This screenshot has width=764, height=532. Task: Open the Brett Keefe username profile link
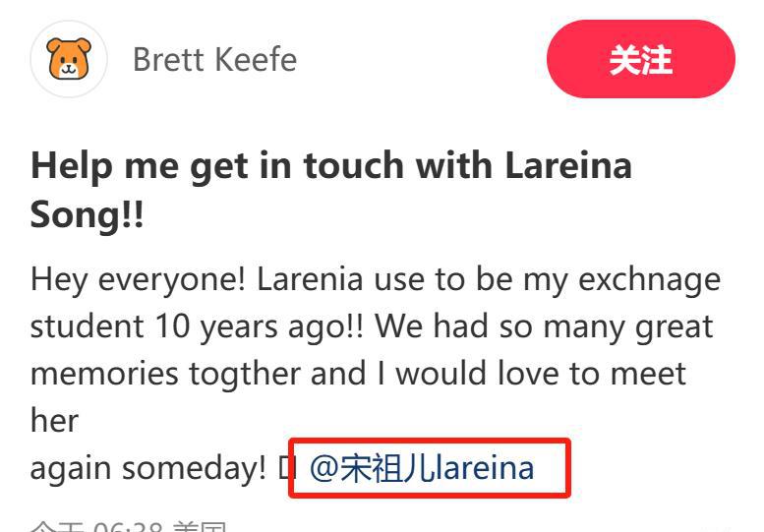coord(215,60)
